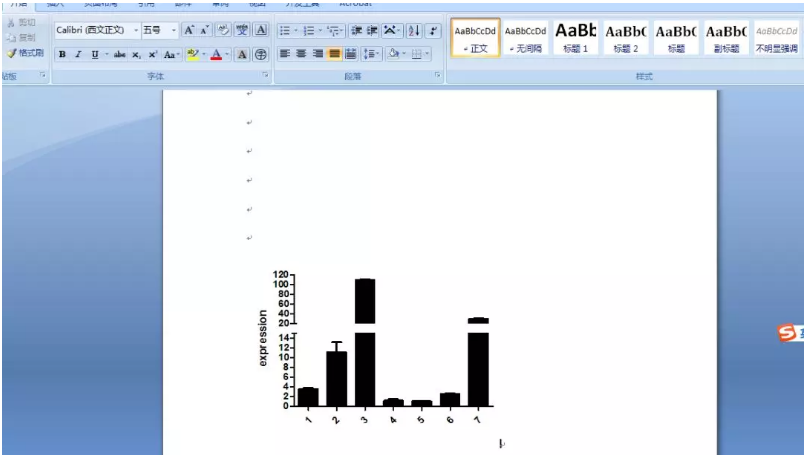The image size is (805, 455).
Task: Apply the 正文 (Normal) style
Action: pos(475,38)
